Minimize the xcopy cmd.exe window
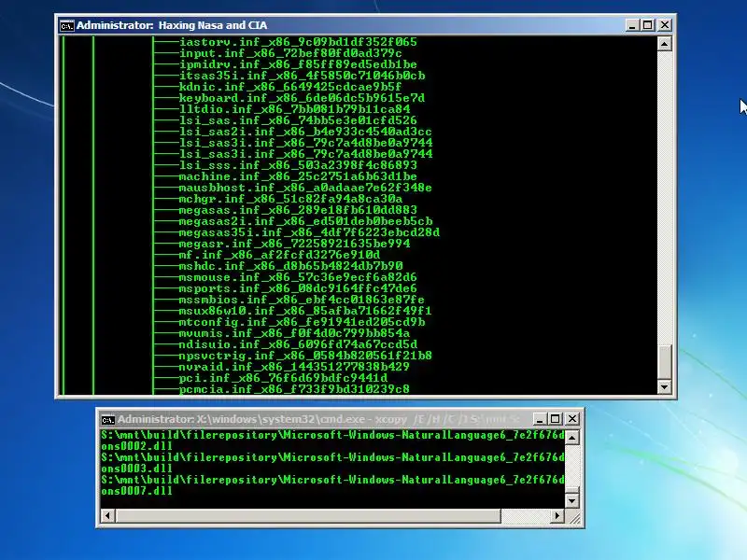The width and height of the screenshot is (747, 560). 540,419
